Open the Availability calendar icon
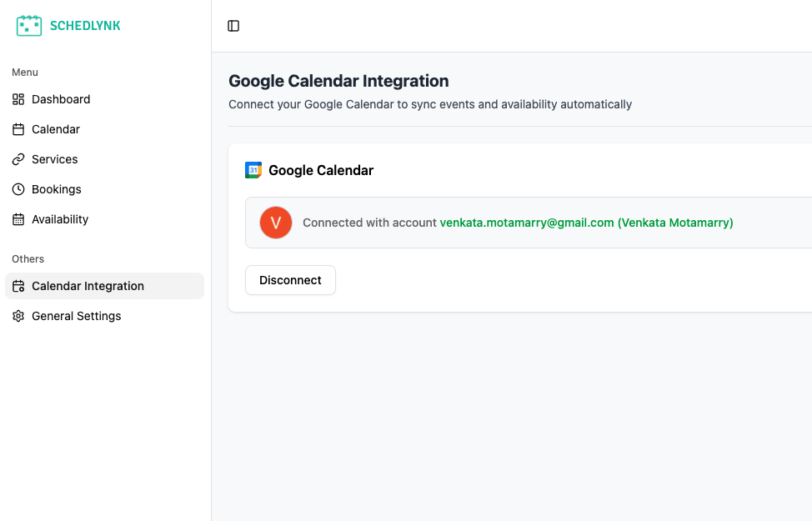Viewport: 812px width, 521px height. [18, 219]
